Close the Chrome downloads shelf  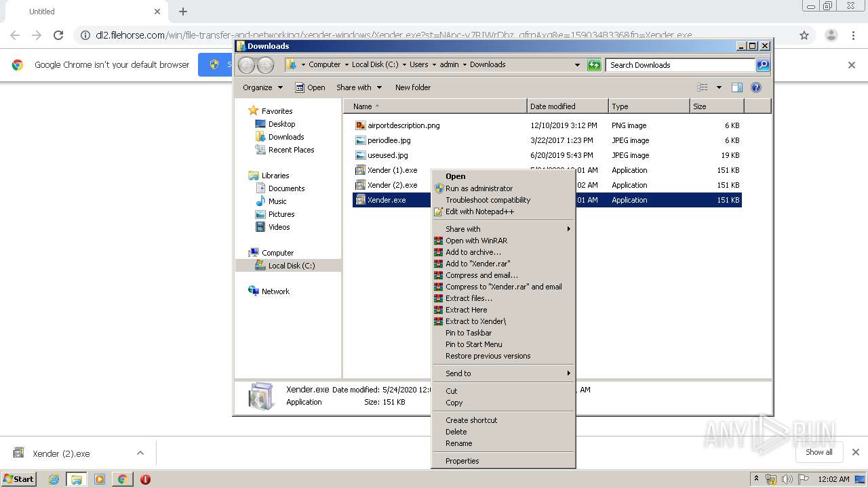(x=856, y=452)
